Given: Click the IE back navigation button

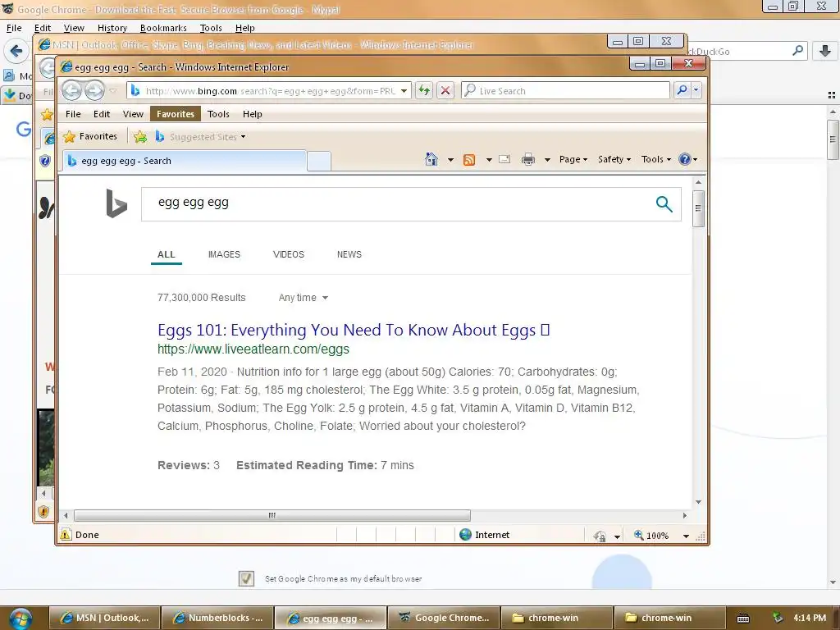Looking at the screenshot, I should tap(72, 90).
